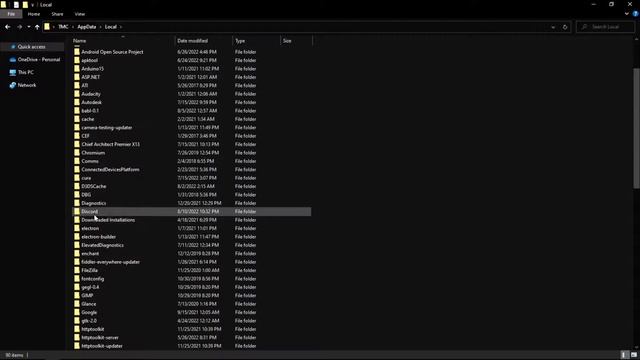This screenshot has width=640, height=360.
Task: Select the D3DSCache folder
Action: pos(93,186)
